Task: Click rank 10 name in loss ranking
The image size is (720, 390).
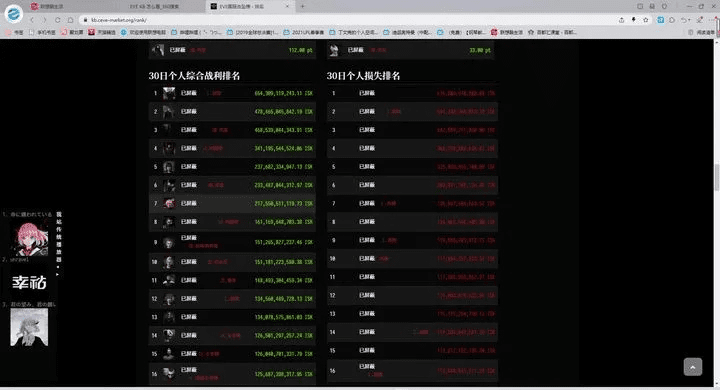Action: (x=367, y=259)
